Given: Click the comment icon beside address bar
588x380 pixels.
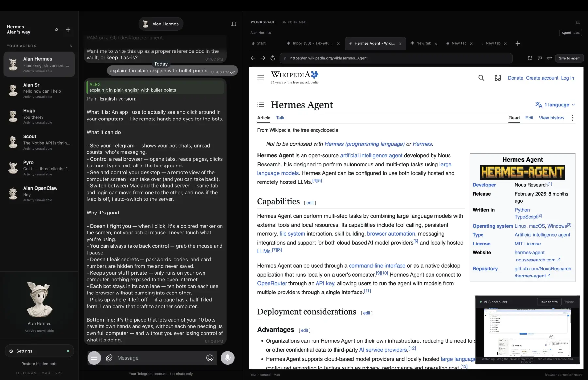Looking at the screenshot, I should (x=540, y=58).
